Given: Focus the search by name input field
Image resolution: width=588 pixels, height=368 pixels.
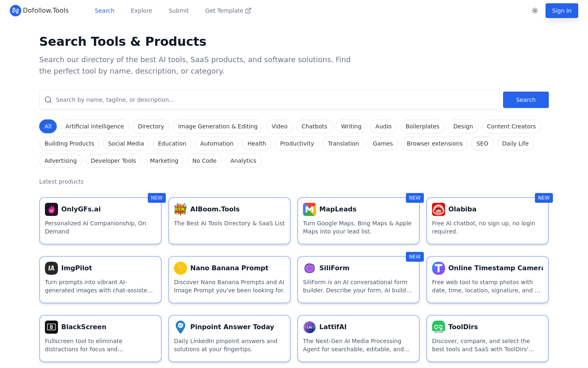Looking at the screenshot, I should point(269,100).
